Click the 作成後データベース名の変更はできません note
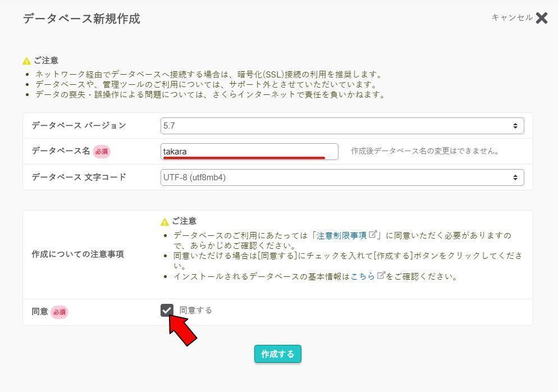The image size is (558, 392). (x=425, y=151)
